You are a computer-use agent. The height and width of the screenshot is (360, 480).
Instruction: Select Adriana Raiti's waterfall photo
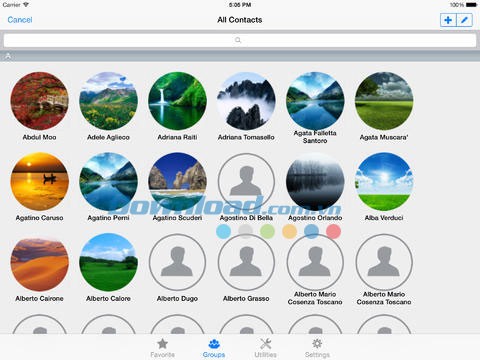pyautogui.click(x=177, y=101)
